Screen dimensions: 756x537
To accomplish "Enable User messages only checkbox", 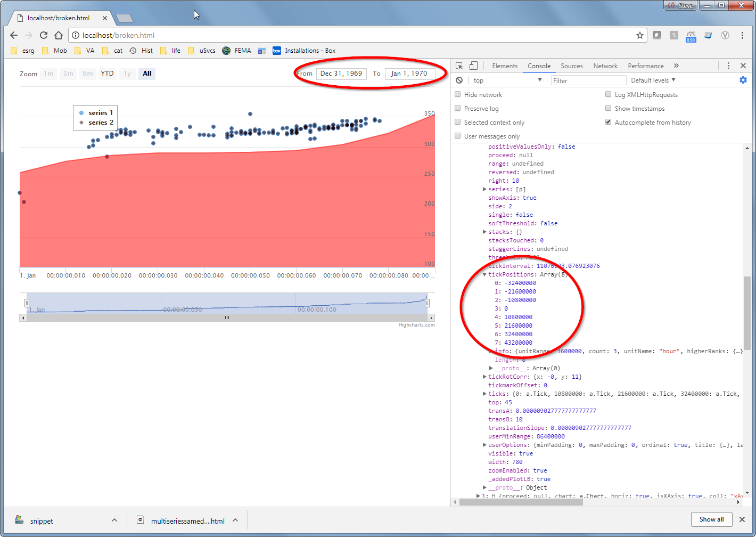I will coord(458,136).
